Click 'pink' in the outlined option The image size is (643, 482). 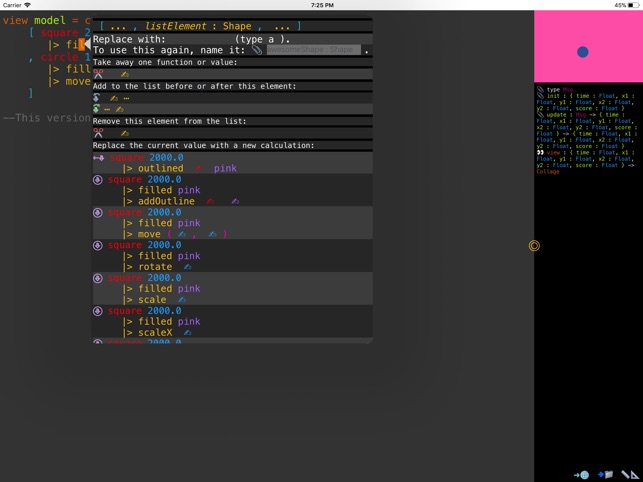[x=225, y=168]
